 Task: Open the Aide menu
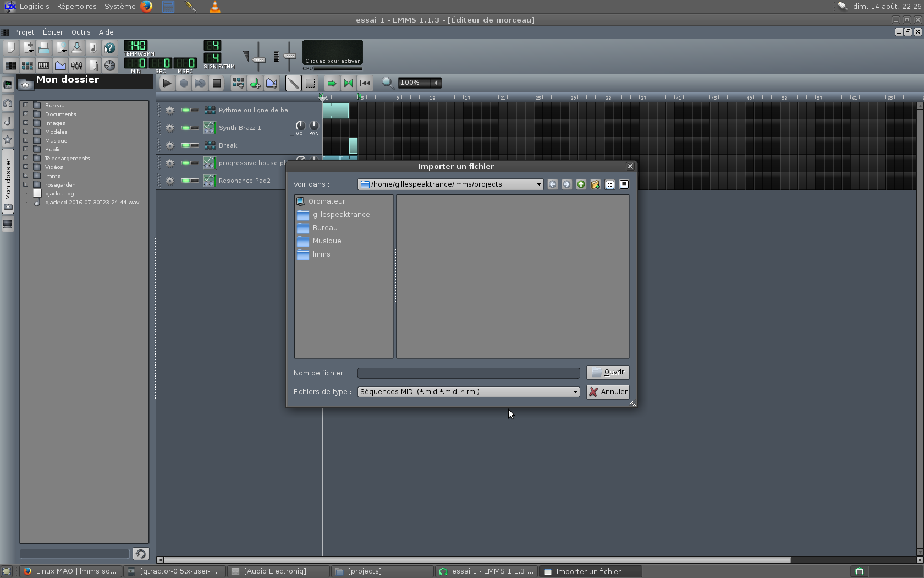coord(106,32)
